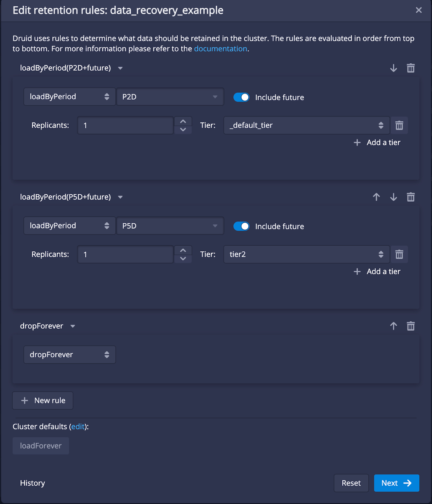This screenshot has height=504, width=432.
Task: Move the dropForever rule up
Action: click(x=393, y=326)
